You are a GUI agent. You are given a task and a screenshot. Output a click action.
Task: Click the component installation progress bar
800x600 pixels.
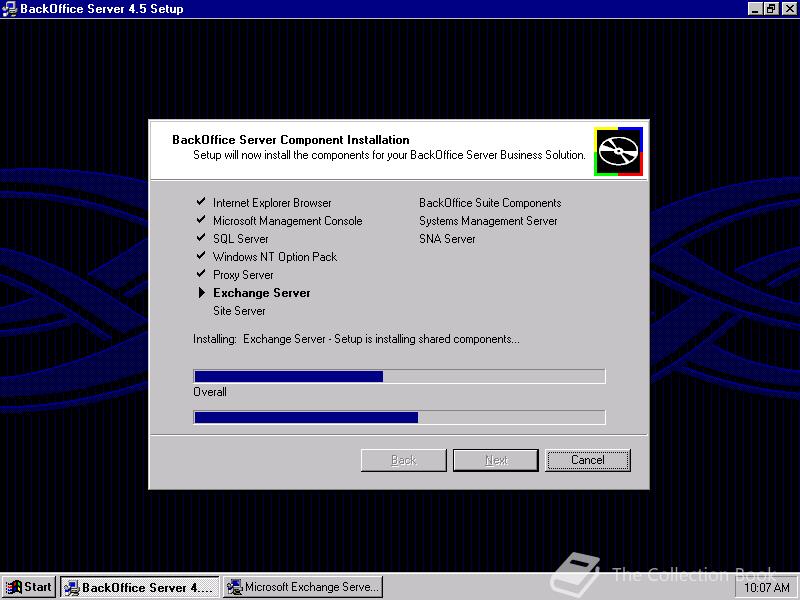coord(399,376)
